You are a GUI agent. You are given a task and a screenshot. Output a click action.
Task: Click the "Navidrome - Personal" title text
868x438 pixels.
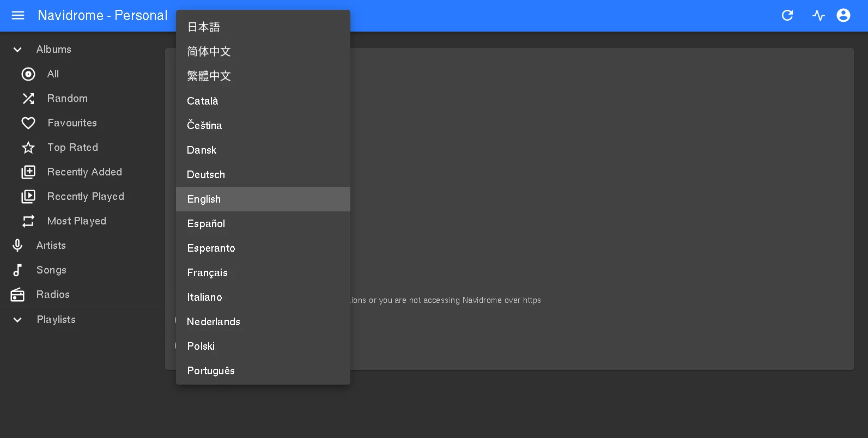click(x=102, y=15)
